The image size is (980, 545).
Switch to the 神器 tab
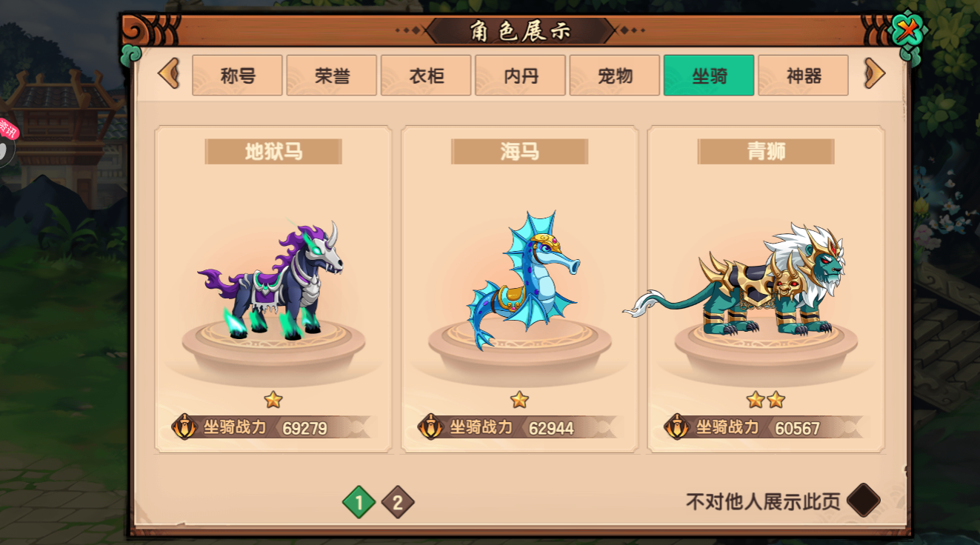pos(804,76)
